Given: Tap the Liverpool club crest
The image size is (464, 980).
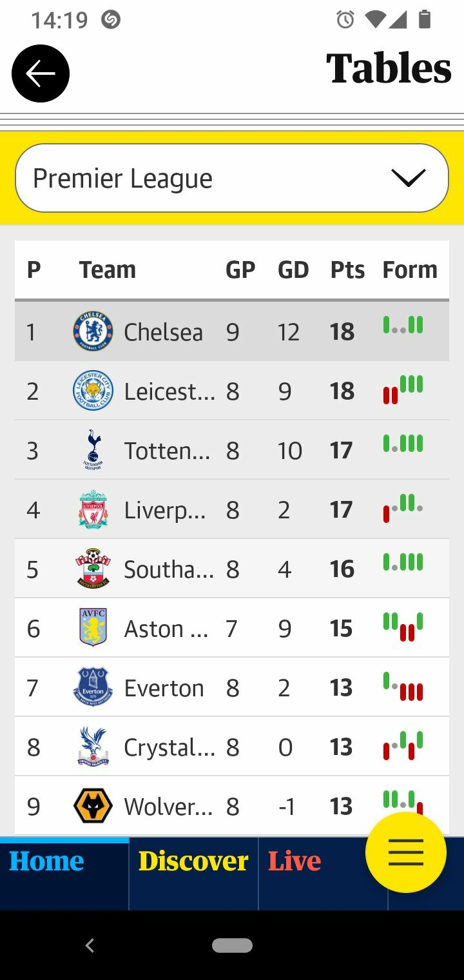Looking at the screenshot, I should pos(93,509).
